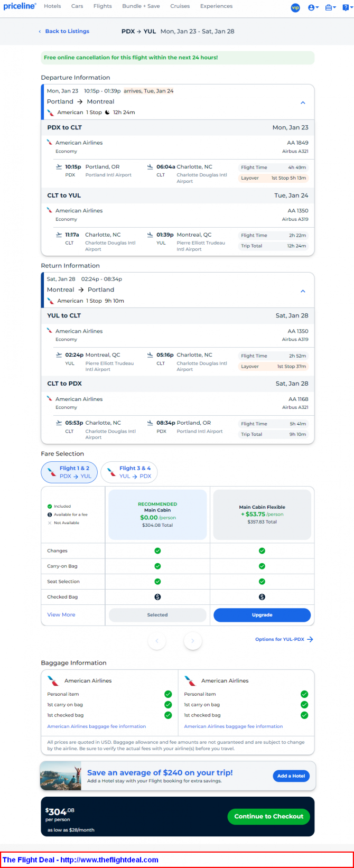Click the free online cancellation banner

click(178, 58)
